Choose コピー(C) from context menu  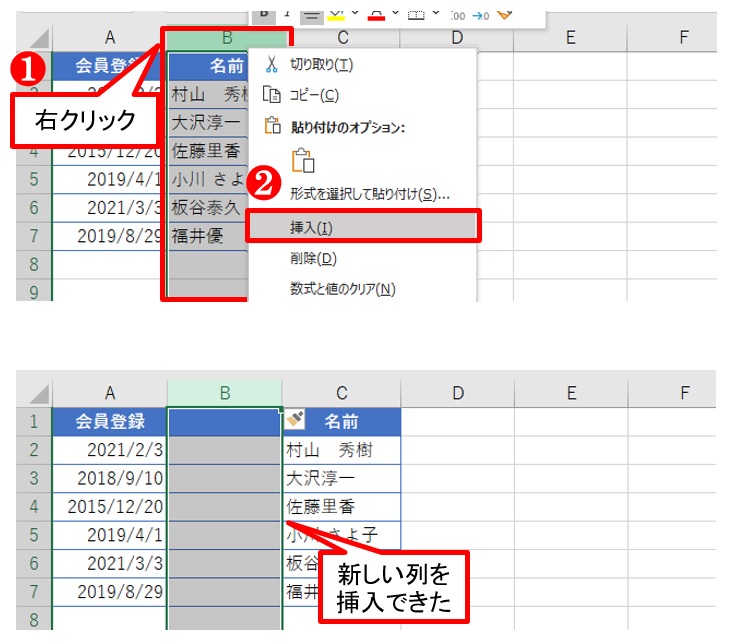pos(363,95)
